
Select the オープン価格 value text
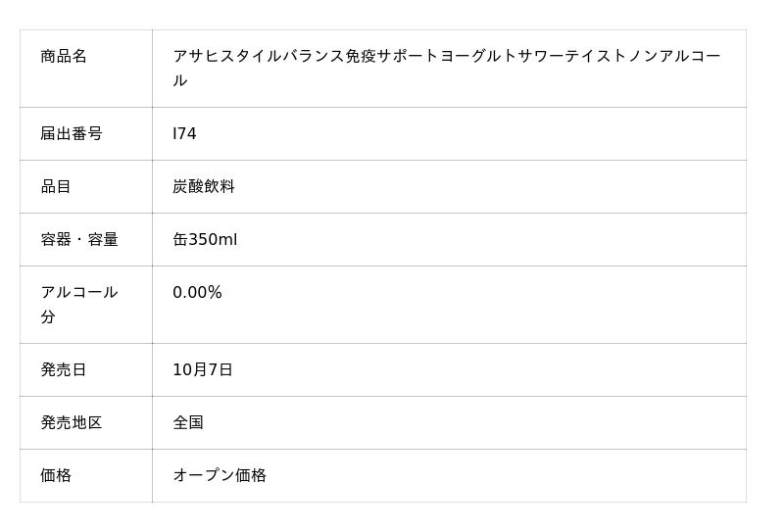click(220, 476)
